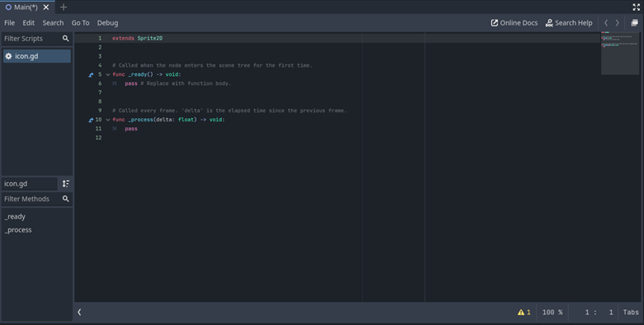Close the Main scene tab

coord(46,7)
